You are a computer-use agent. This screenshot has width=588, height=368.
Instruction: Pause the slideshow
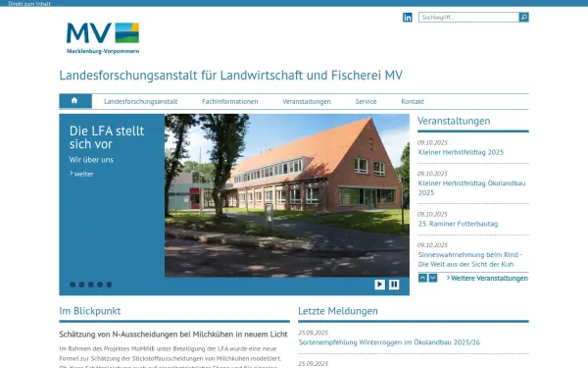(394, 285)
